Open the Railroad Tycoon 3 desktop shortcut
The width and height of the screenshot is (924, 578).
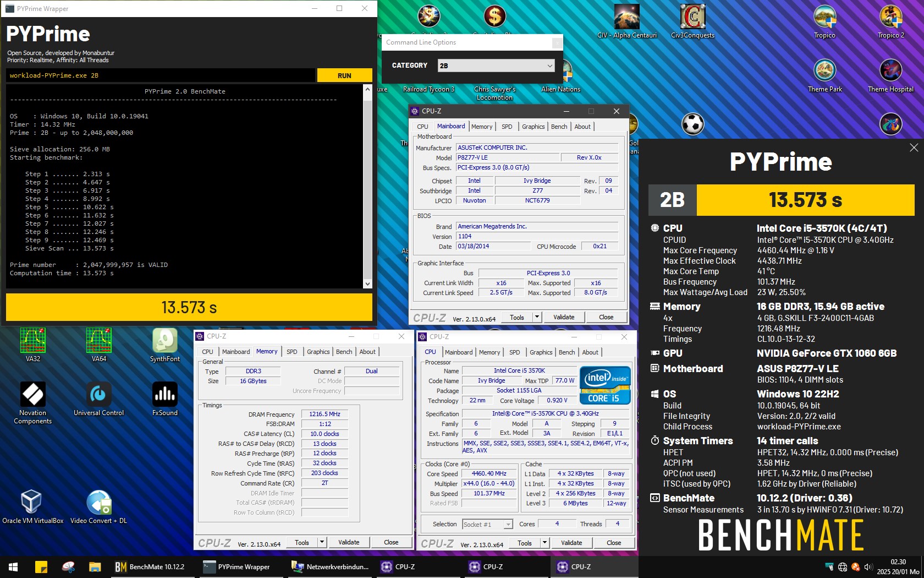[428, 89]
